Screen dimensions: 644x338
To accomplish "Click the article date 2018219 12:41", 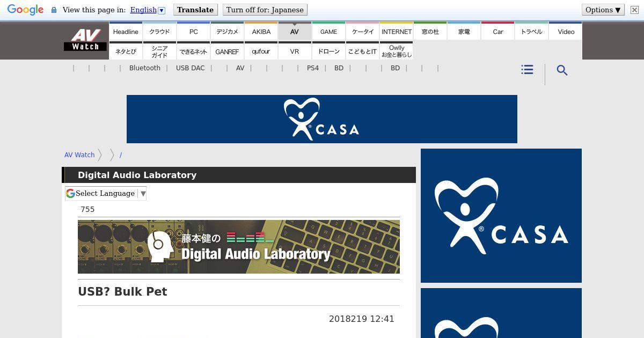I will [362, 319].
